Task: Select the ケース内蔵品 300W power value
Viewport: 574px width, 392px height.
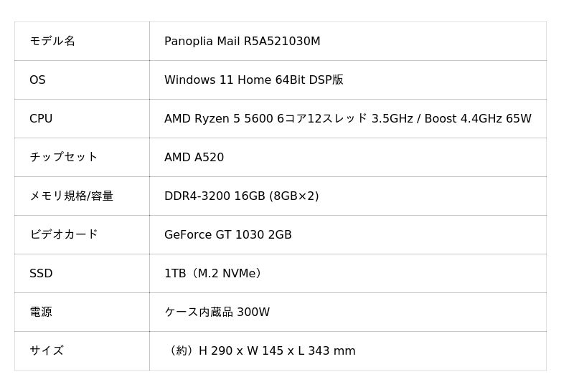Action: coord(217,312)
